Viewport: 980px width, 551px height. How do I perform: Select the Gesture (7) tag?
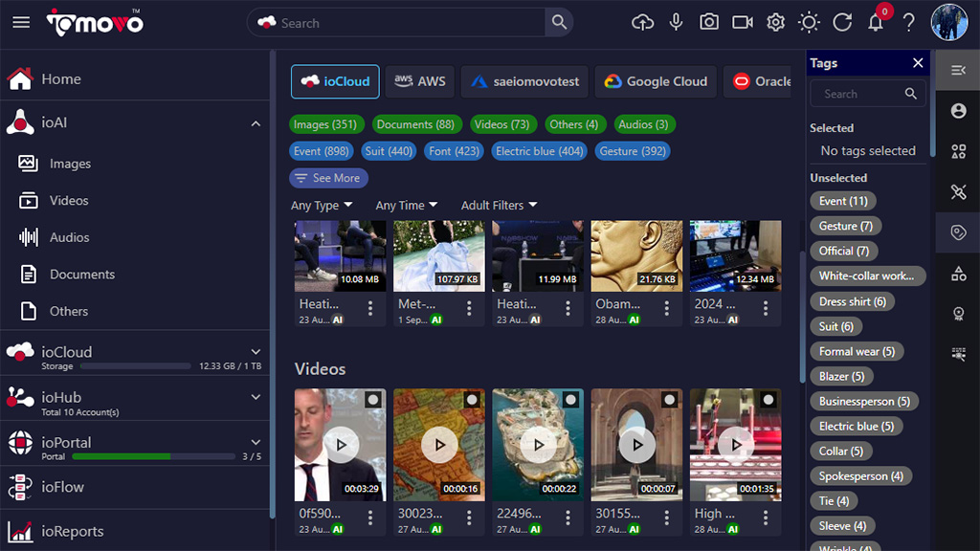click(846, 226)
